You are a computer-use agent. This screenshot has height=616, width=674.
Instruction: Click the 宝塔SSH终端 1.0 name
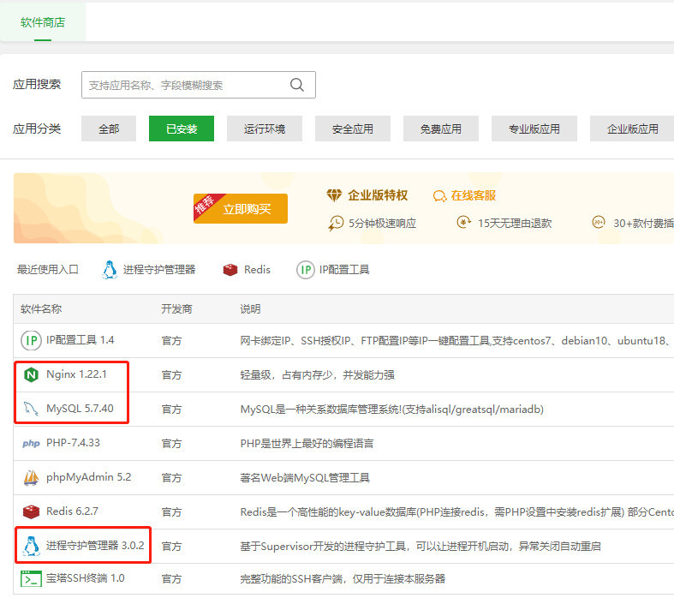(85, 578)
